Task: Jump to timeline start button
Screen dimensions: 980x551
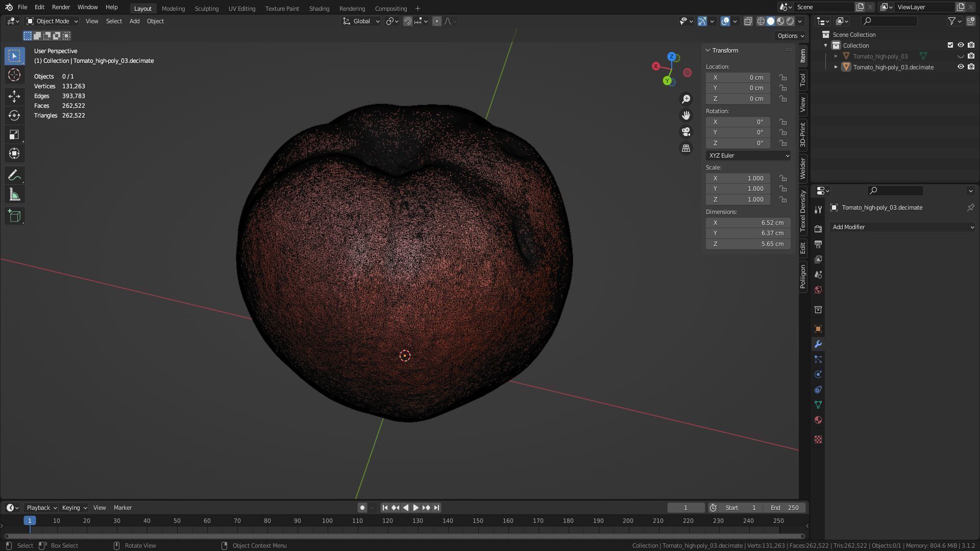Action: coord(385,508)
